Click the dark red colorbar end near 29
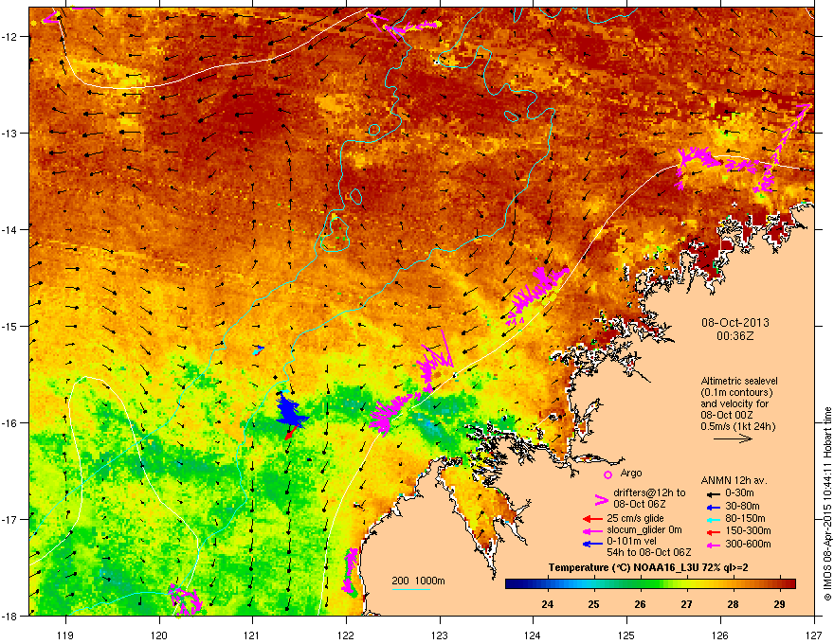This screenshot has height=644, width=834. tap(788, 584)
